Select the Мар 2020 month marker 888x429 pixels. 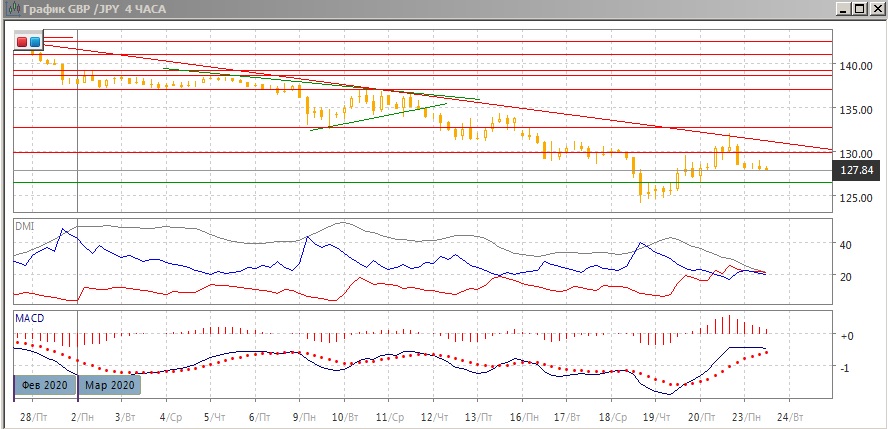click(x=110, y=385)
